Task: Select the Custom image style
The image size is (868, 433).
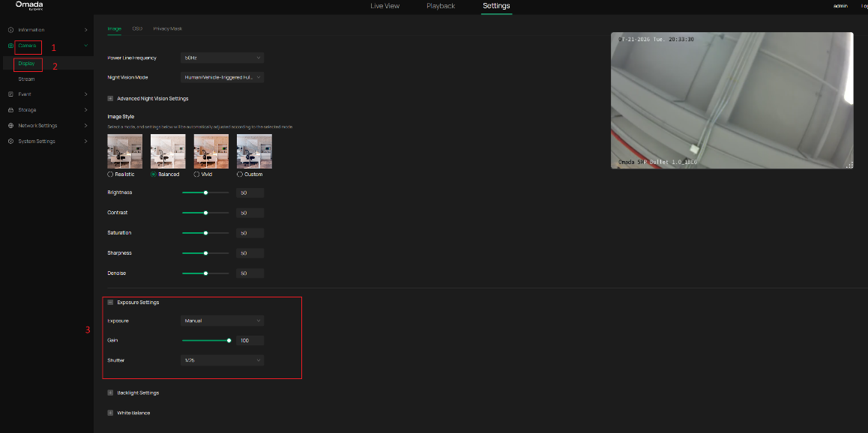Action: coord(240,175)
